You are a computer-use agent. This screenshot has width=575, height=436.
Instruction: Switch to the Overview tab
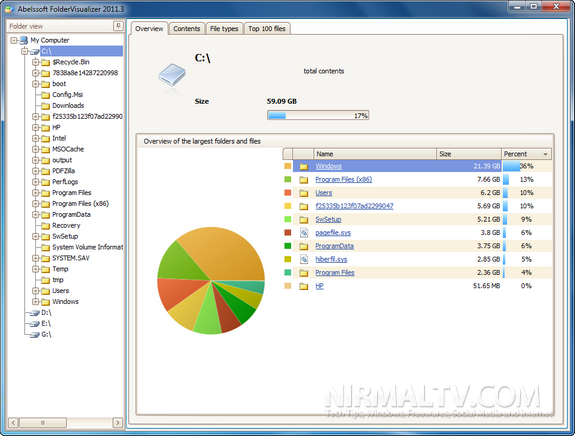click(149, 29)
